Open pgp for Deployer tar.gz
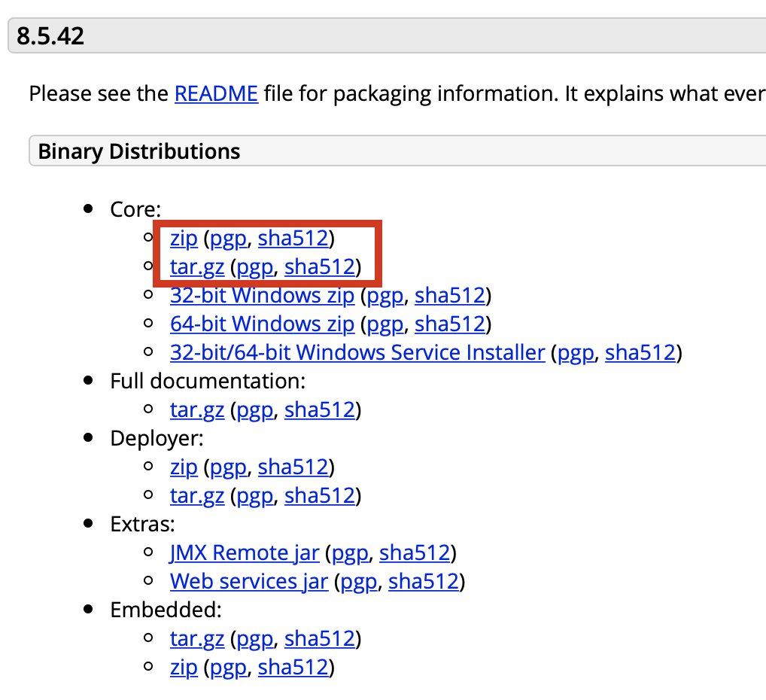 [254, 496]
